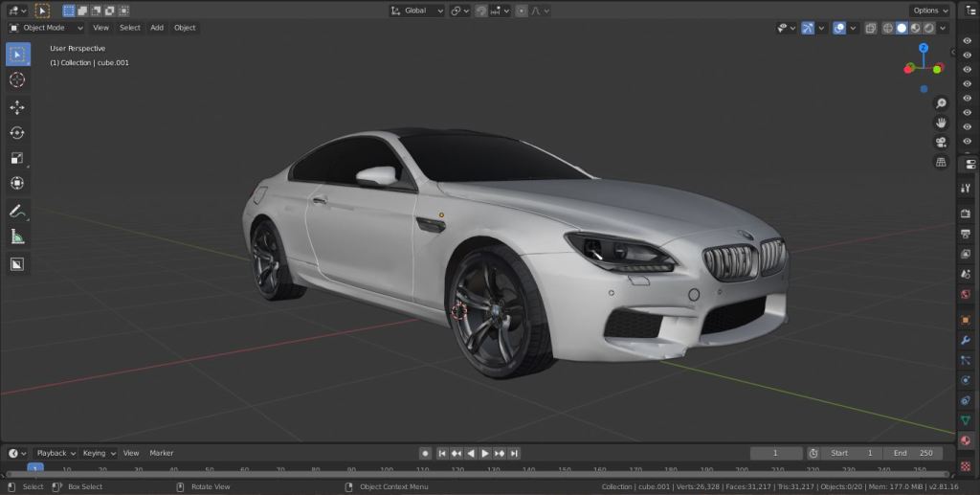Toggle the X-ray display button
The height and width of the screenshot is (495, 980).
870,28
